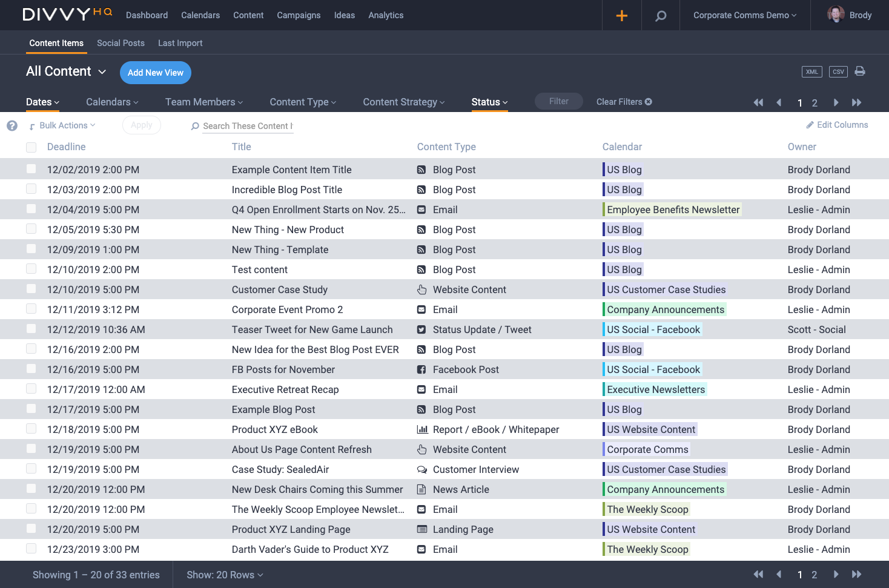Export content list using the CSV icon
889x588 pixels.
838,71
